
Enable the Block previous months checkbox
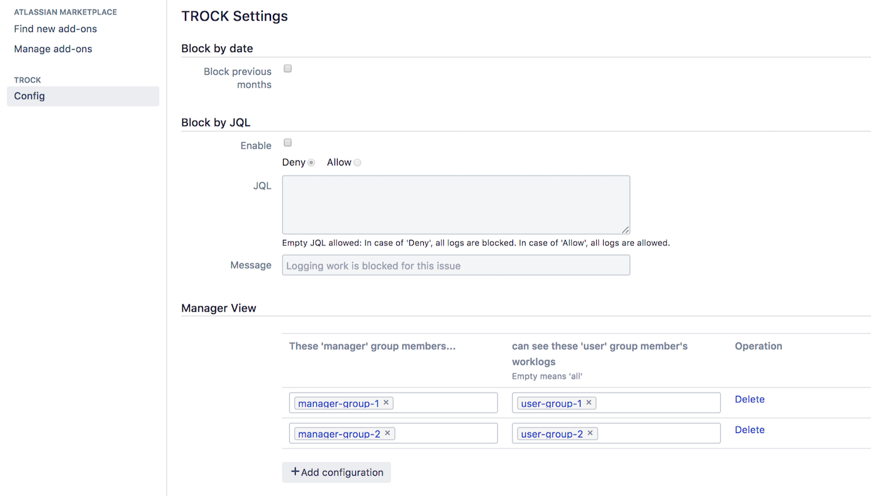pyautogui.click(x=288, y=69)
